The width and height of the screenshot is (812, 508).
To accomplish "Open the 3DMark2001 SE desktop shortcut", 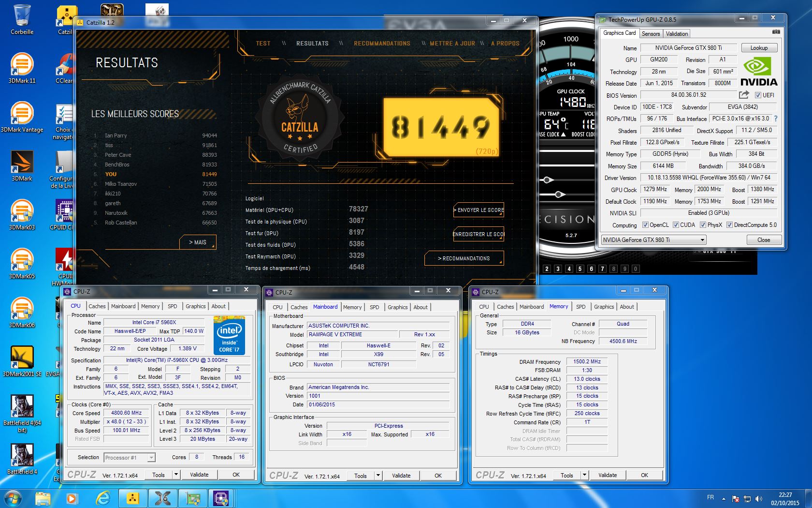I will tap(22, 361).
